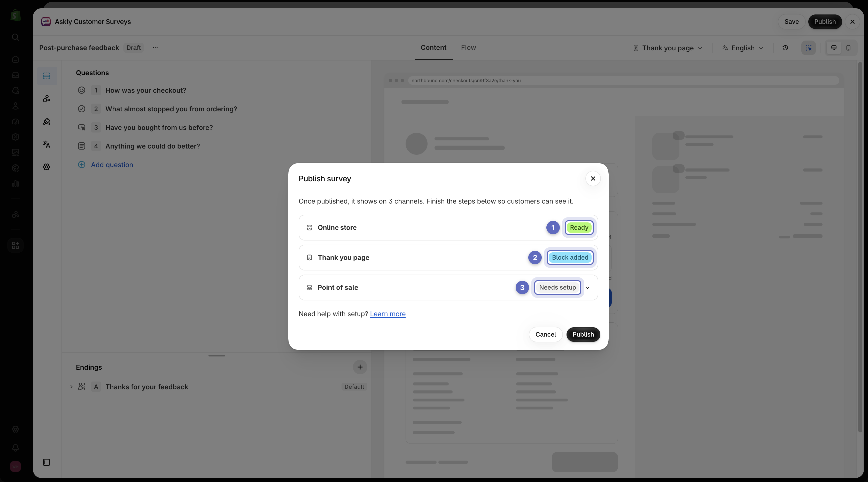Open the Questions panel sidebar icon
Image resolution: width=868 pixels, height=482 pixels.
[x=47, y=76]
